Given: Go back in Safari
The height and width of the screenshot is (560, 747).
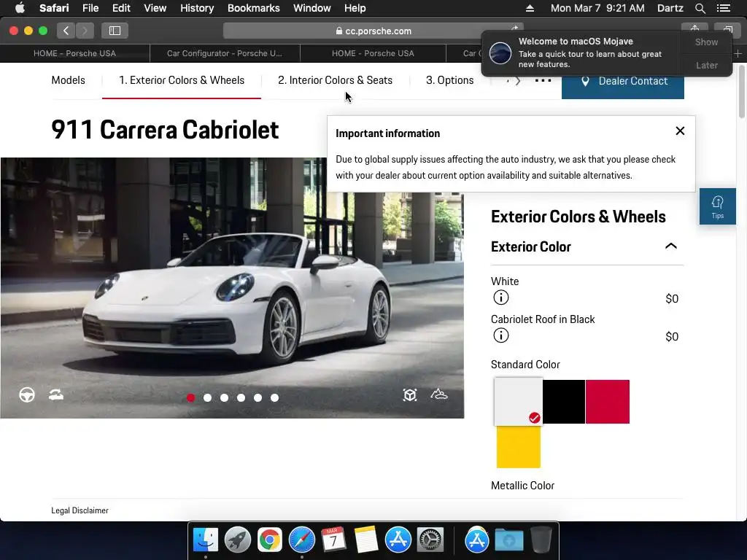Looking at the screenshot, I should coord(66,31).
